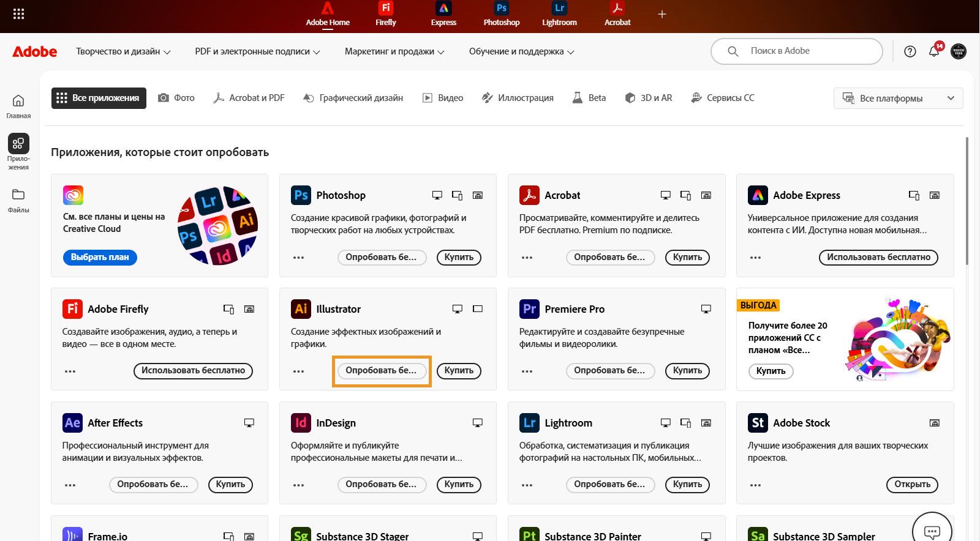Click the Creative Cloud apps collage image

(x=217, y=225)
